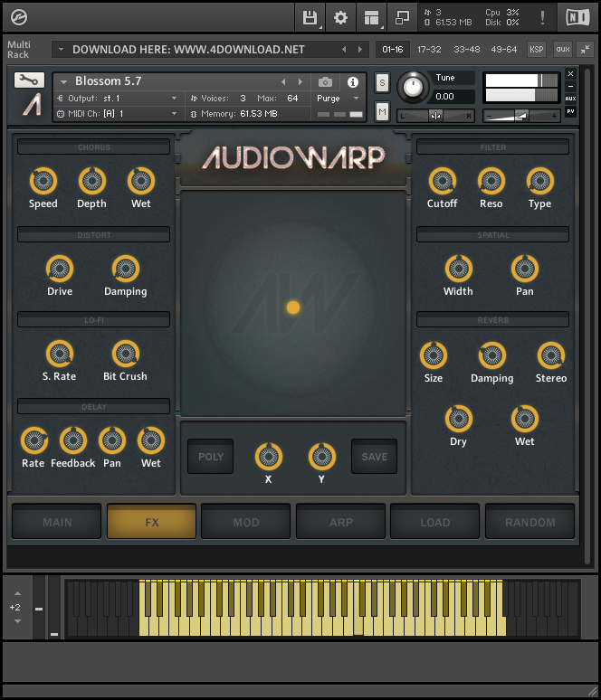601x700 pixels.
Task: Click the Reverb Dry knob
Action: click(459, 419)
